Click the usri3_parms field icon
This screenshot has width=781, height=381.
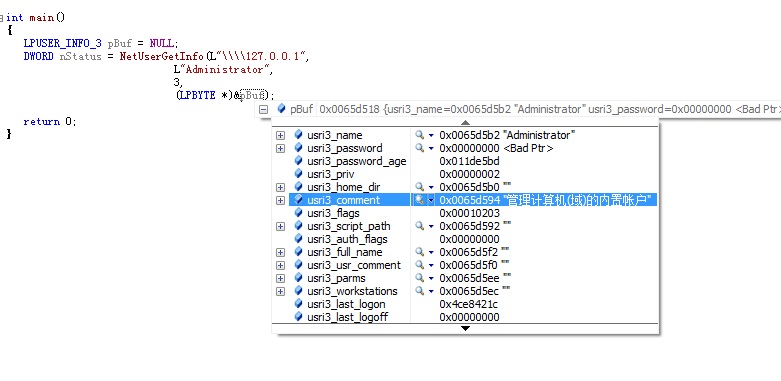pyautogui.click(x=298, y=277)
